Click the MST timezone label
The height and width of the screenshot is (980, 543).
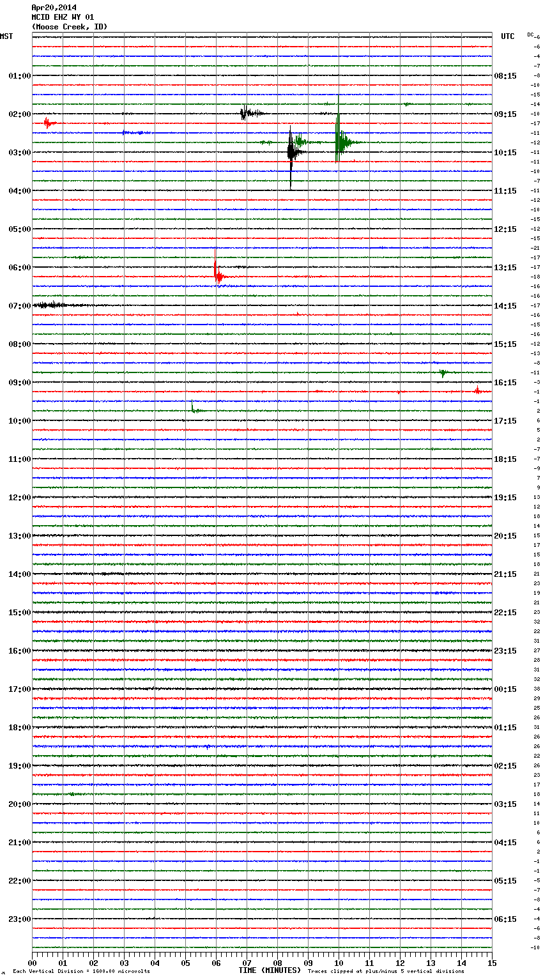pos(6,36)
